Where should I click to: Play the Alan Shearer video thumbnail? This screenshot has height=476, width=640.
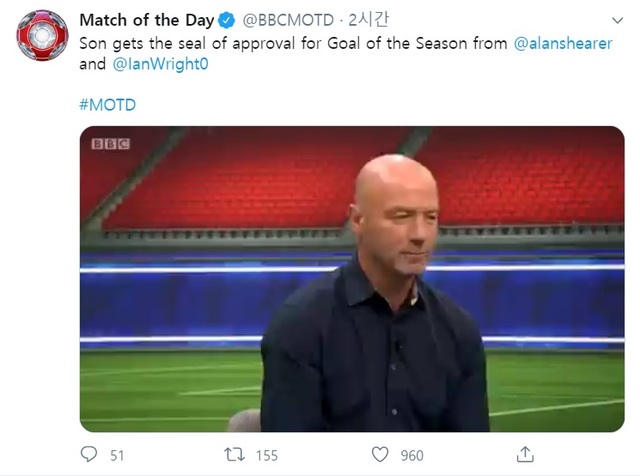tap(351, 278)
